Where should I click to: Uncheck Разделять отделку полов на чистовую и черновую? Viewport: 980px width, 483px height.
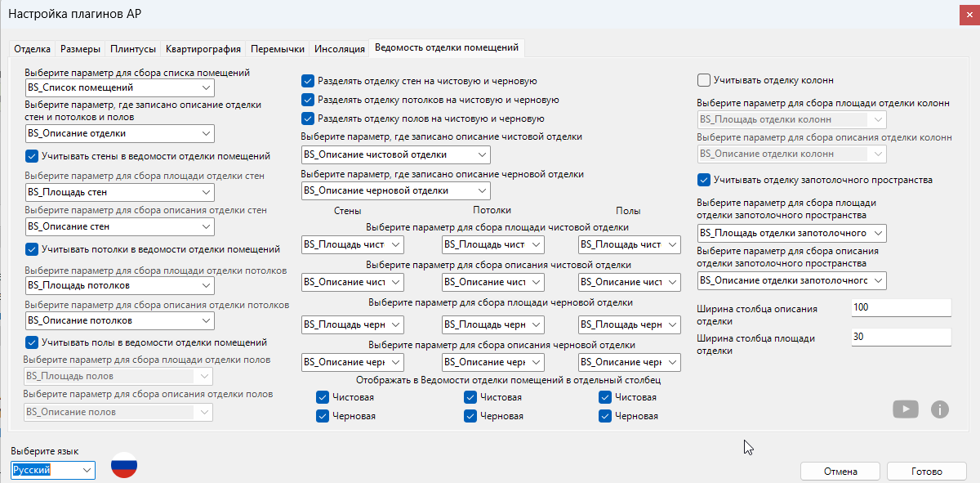(308, 119)
